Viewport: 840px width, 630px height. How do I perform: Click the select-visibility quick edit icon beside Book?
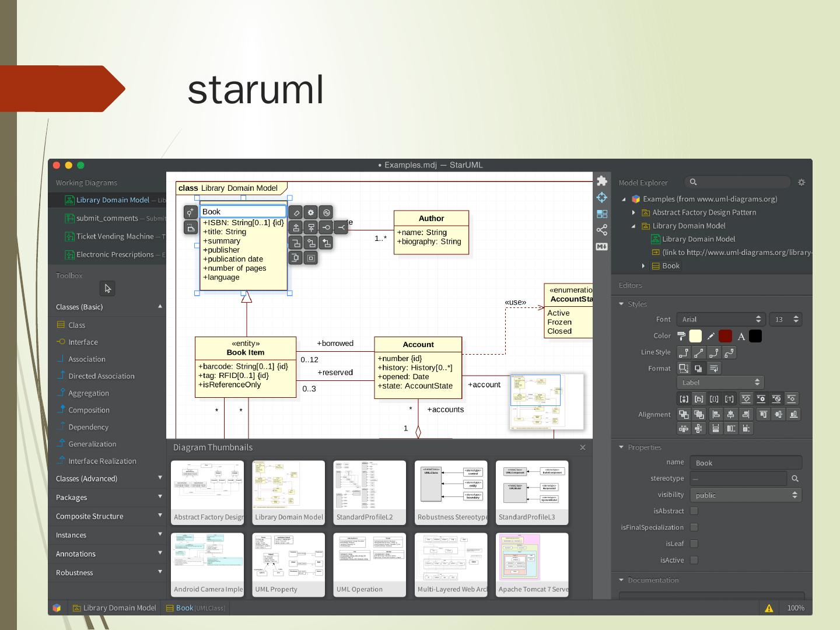point(190,212)
